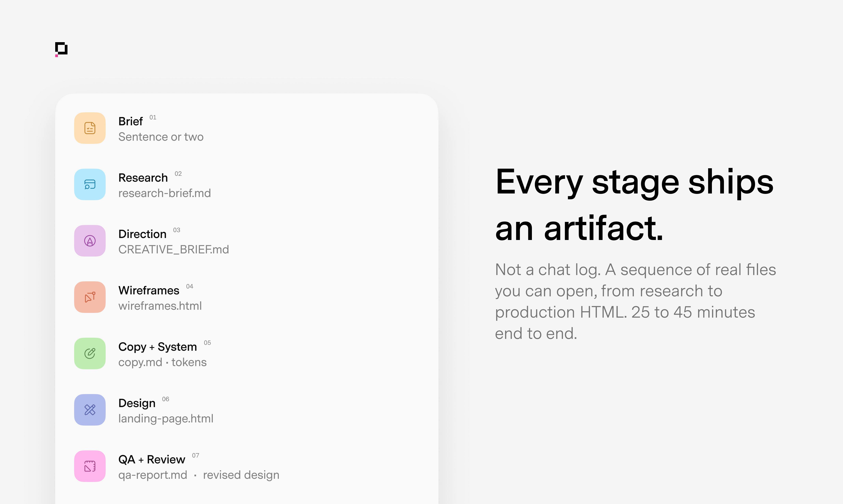Screen dimensions: 843x504
Task: Click the pink QA + Review icon
Action: pyautogui.click(x=90, y=466)
